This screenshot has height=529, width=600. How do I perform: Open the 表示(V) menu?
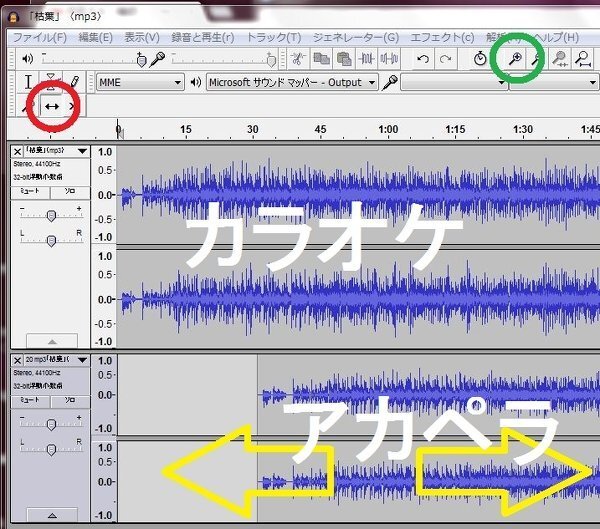coord(142,38)
